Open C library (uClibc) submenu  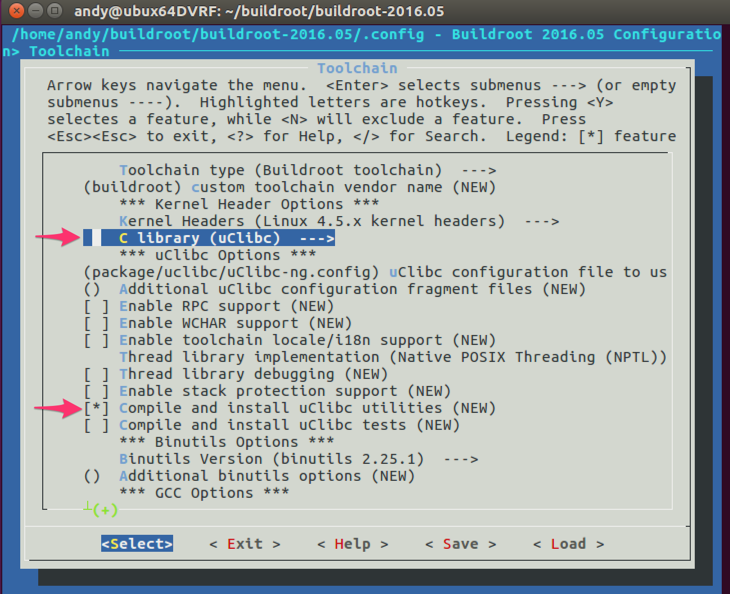209,238
